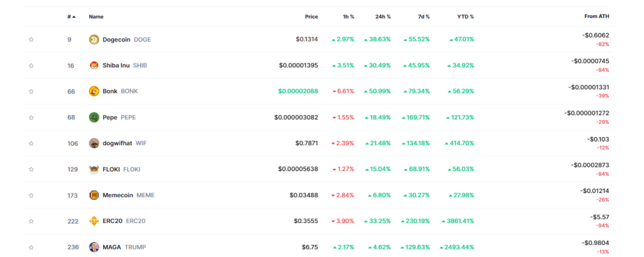644x257 pixels.
Task: Click the Memecoin coin logo
Action: click(x=94, y=195)
